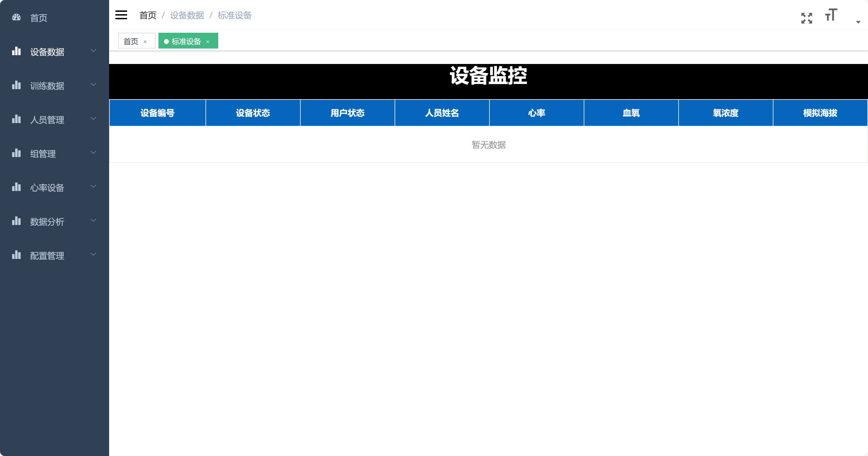The height and width of the screenshot is (456, 868).
Task: Open the user dropdown caret at top right
Action: (858, 22)
